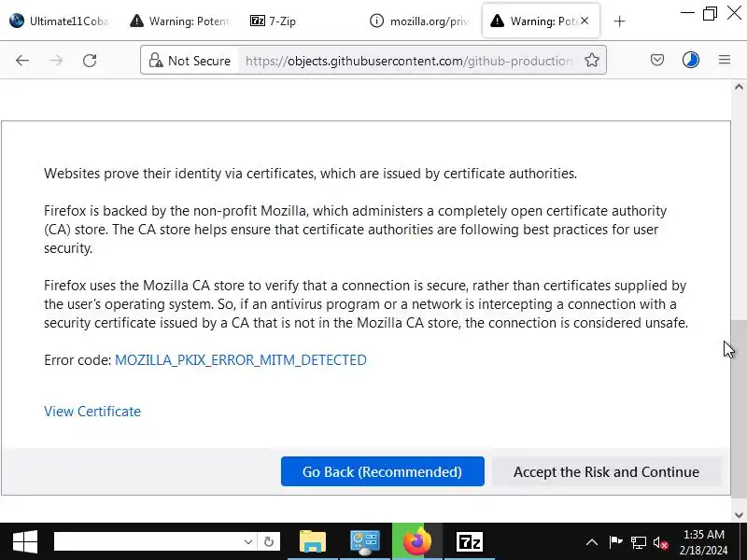Click the Firefox taskbar icon
Image resolution: width=747 pixels, height=560 pixels.
pos(417,541)
